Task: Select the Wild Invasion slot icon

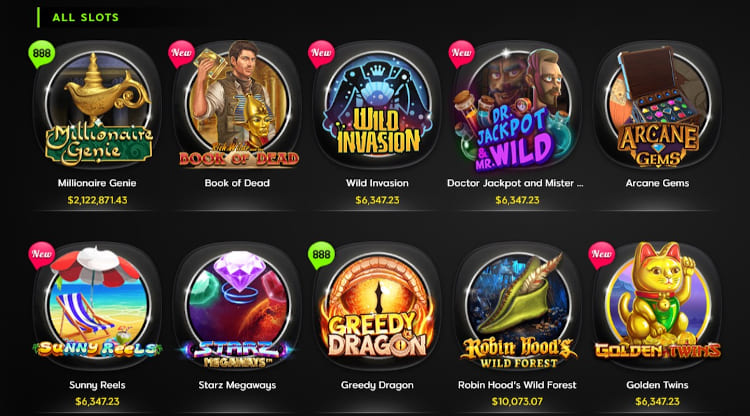Action: (377, 106)
